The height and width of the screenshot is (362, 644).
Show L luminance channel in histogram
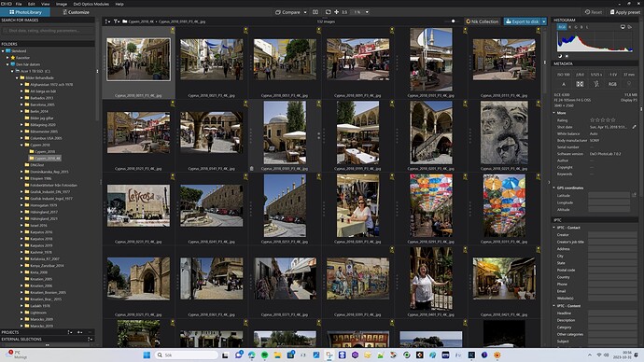tap(587, 27)
